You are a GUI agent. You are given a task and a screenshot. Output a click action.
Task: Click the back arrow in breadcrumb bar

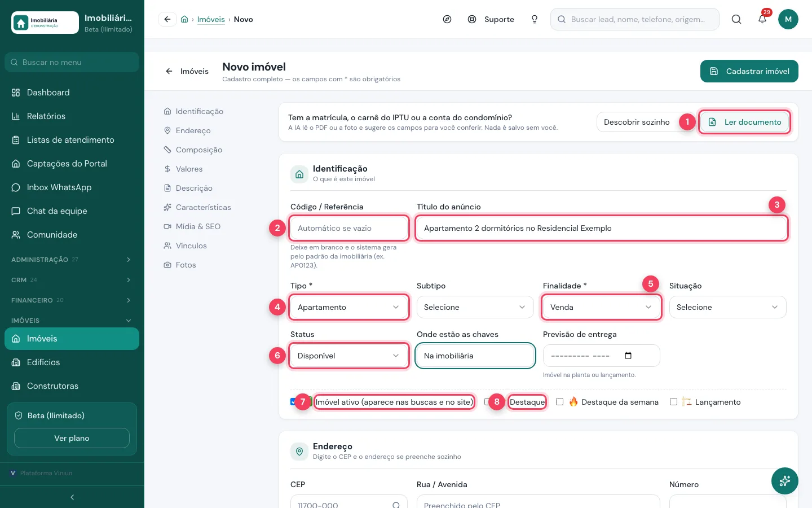(x=167, y=19)
